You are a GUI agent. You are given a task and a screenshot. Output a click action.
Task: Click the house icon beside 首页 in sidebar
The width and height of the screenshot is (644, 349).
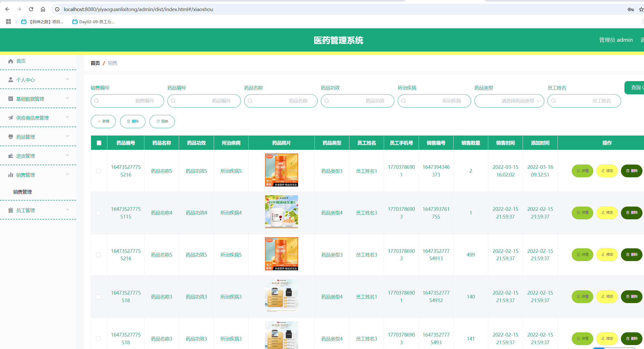tap(11, 61)
